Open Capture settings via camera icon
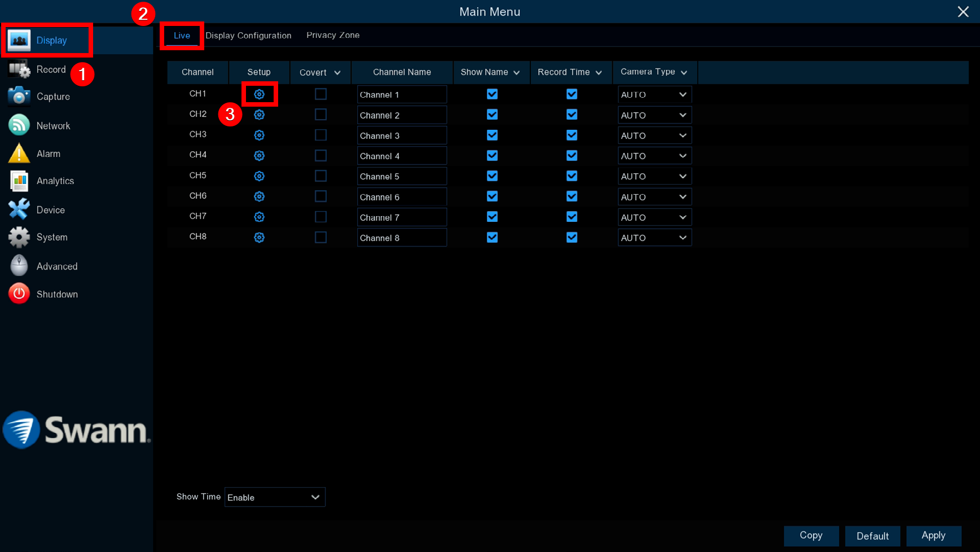 coord(19,97)
